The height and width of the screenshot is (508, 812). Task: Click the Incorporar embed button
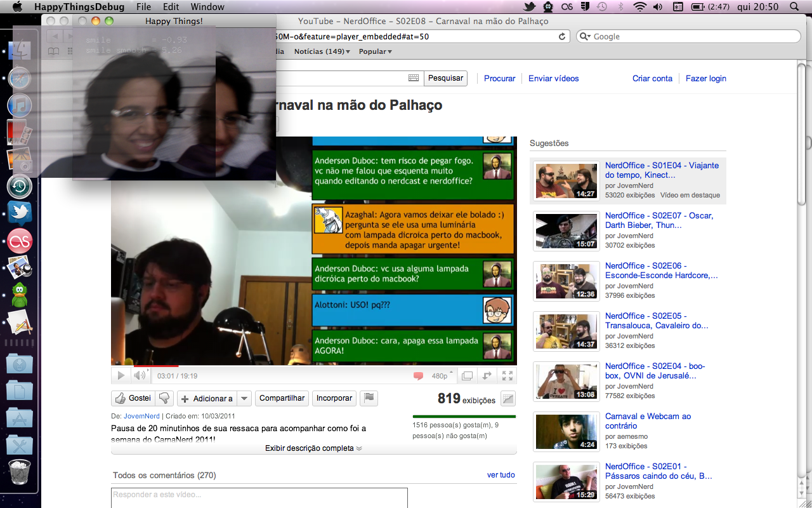[334, 398]
